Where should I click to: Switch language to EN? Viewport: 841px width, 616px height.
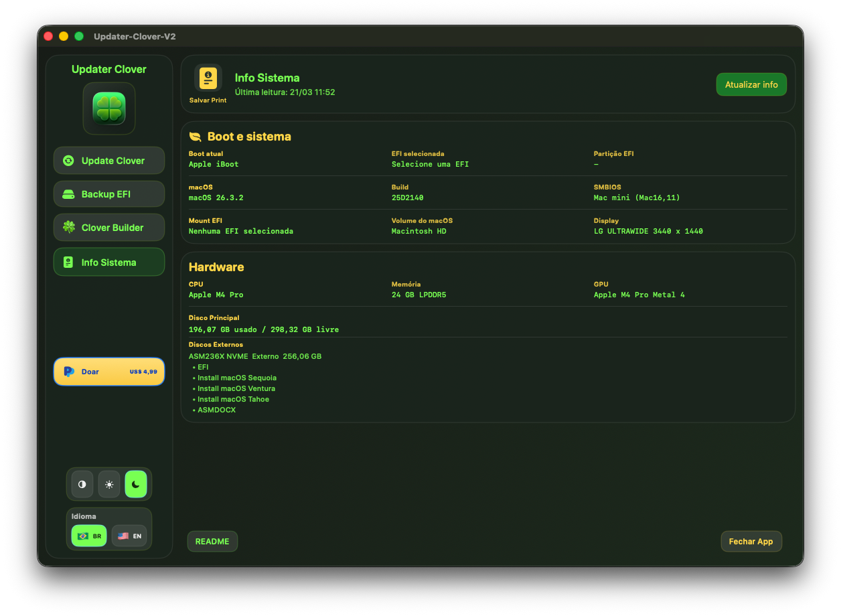coord(129,535)
